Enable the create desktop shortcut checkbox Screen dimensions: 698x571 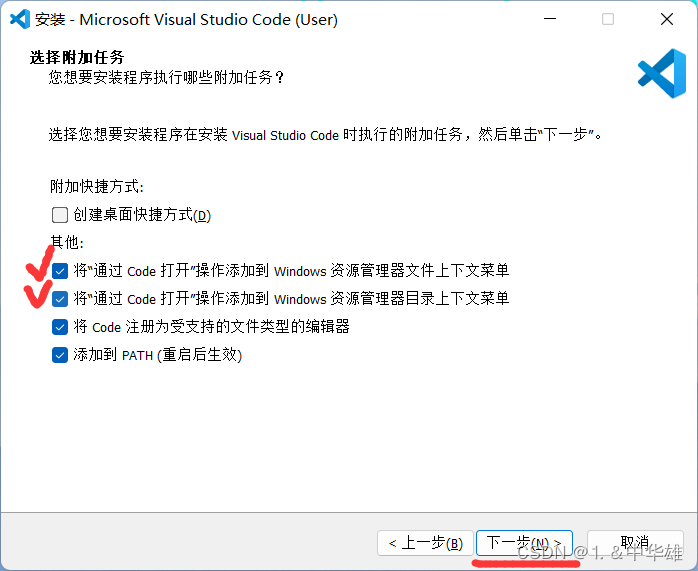pyautogui.click(x=60, y=215)
